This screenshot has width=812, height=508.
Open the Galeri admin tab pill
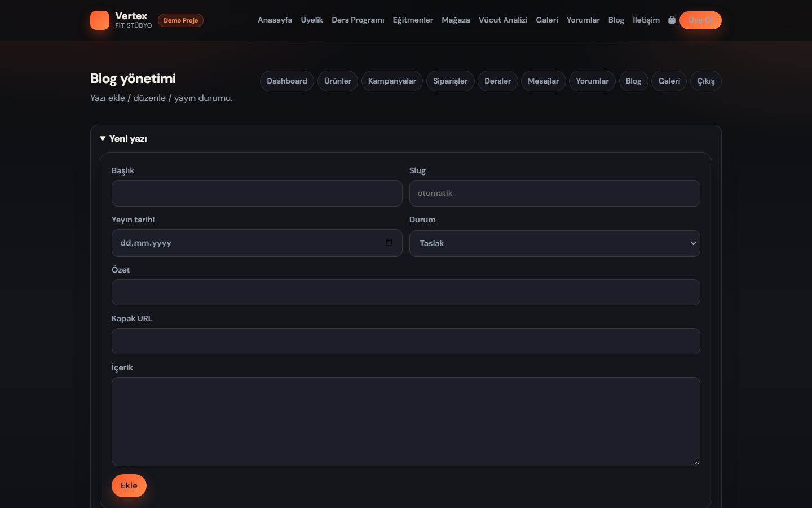669,81
